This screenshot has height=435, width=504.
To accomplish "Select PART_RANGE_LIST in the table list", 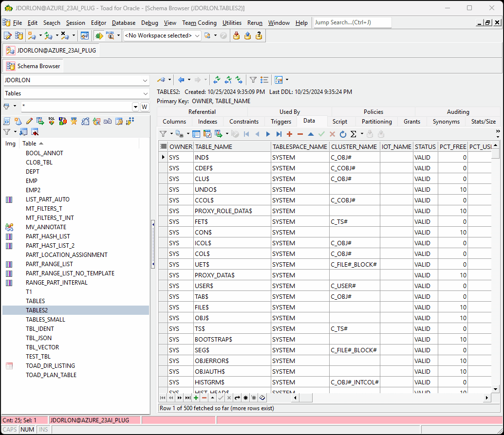I will coord(49,264).
